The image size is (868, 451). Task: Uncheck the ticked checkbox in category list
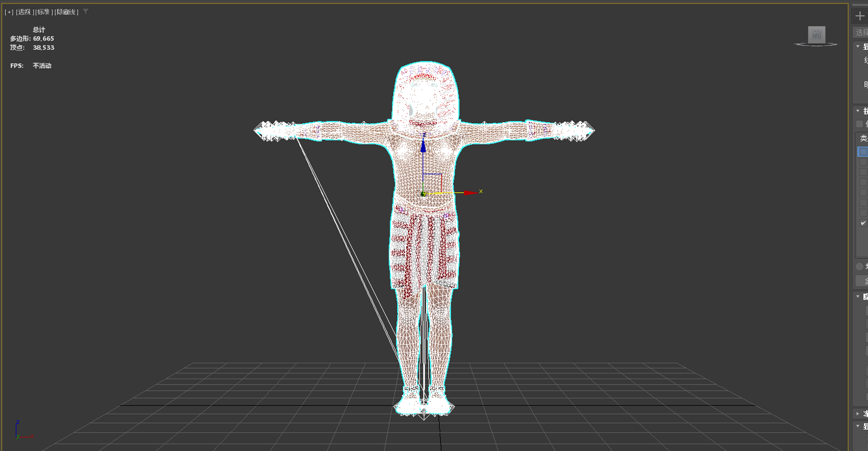863,223
